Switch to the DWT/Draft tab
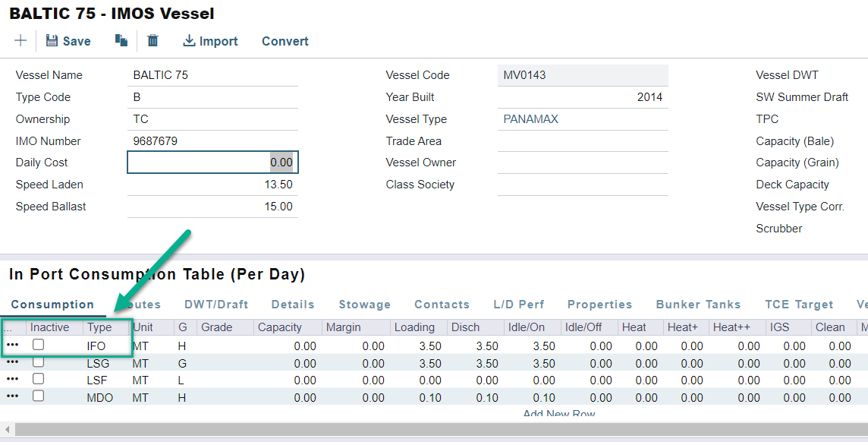 point(216,305)
